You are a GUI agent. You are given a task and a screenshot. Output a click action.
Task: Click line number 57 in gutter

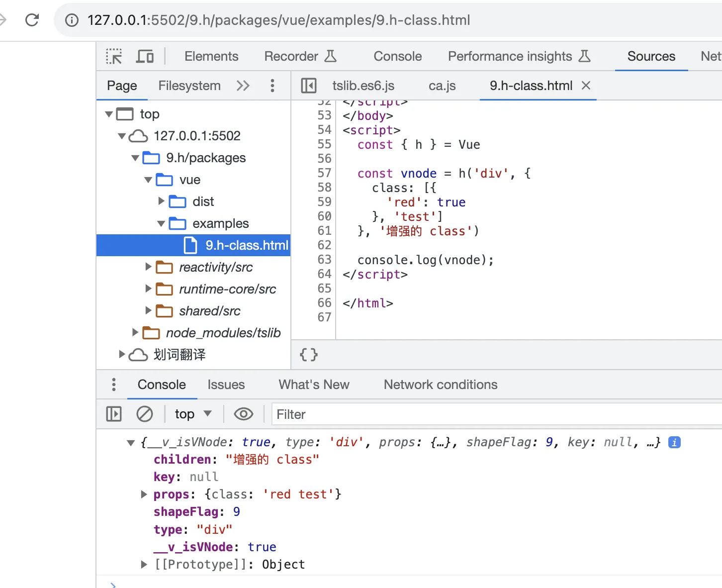[x=324, y=173]
